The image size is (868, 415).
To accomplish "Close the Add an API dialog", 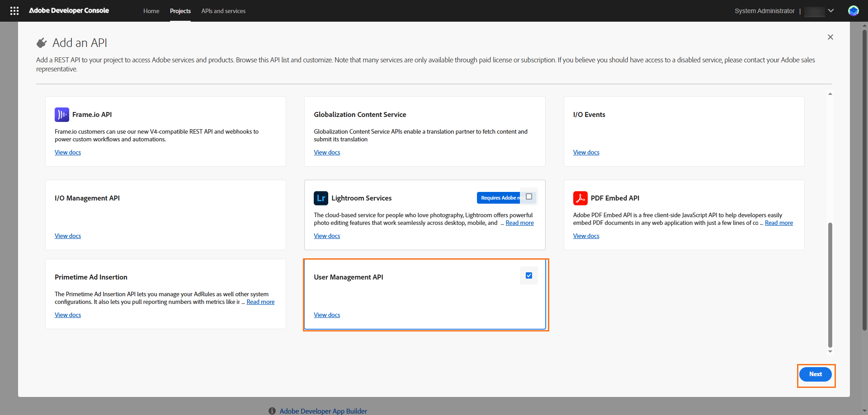I will pos(830,37).
